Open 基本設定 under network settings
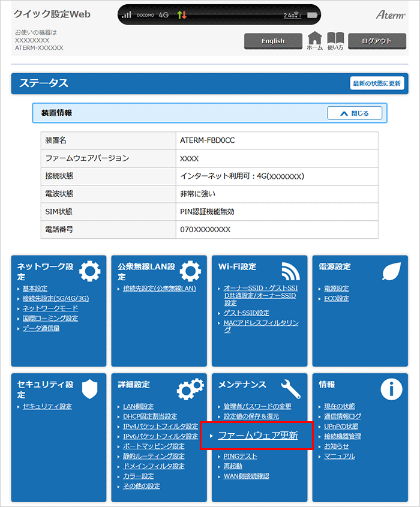 [x=35, y=289]
